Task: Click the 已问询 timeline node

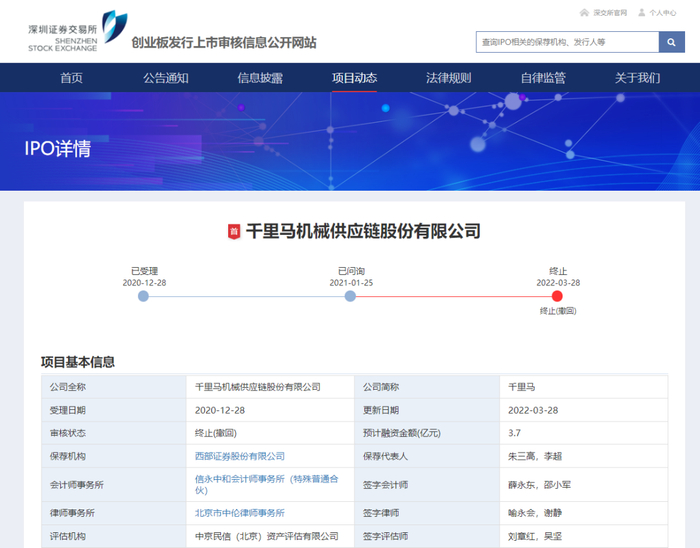Action: [350, 296]
